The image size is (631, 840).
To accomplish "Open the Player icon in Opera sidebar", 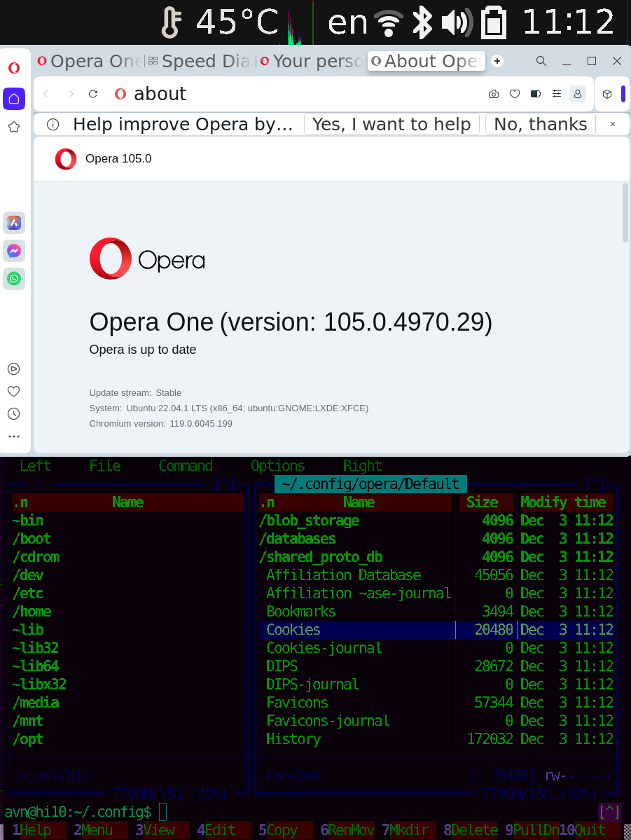I will coord(14,369).
